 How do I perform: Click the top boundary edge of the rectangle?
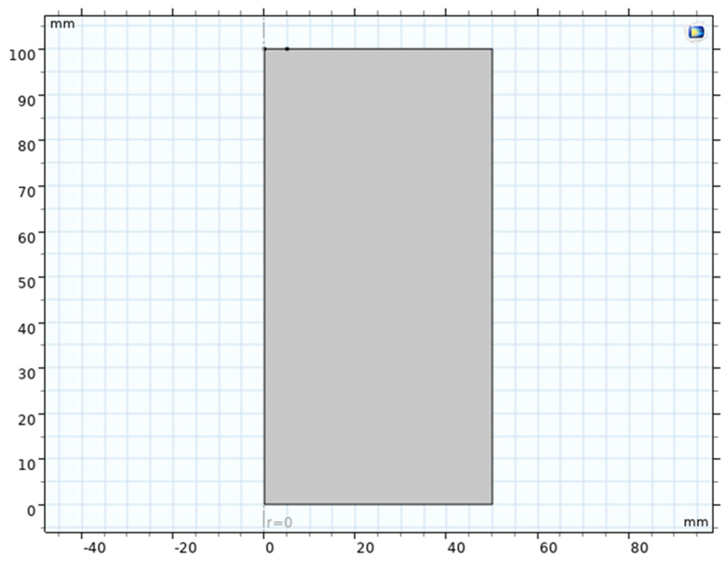pyautogui.click(x=390, y=49)
